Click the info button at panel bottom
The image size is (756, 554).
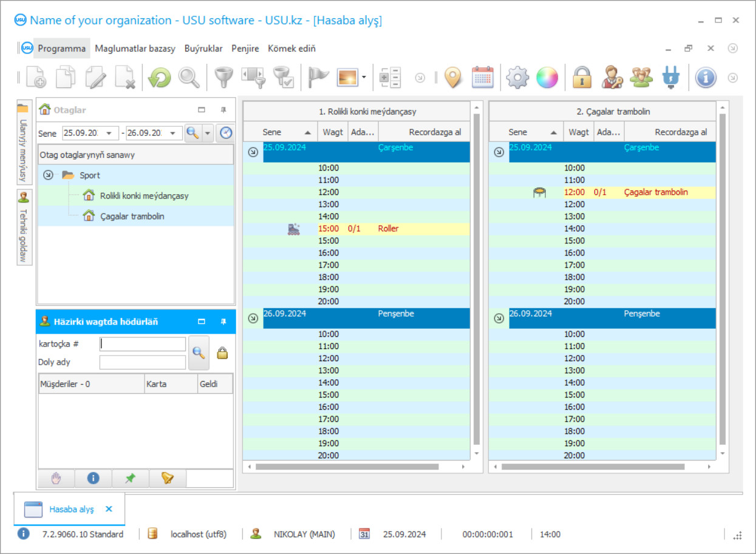pos(93,478)
